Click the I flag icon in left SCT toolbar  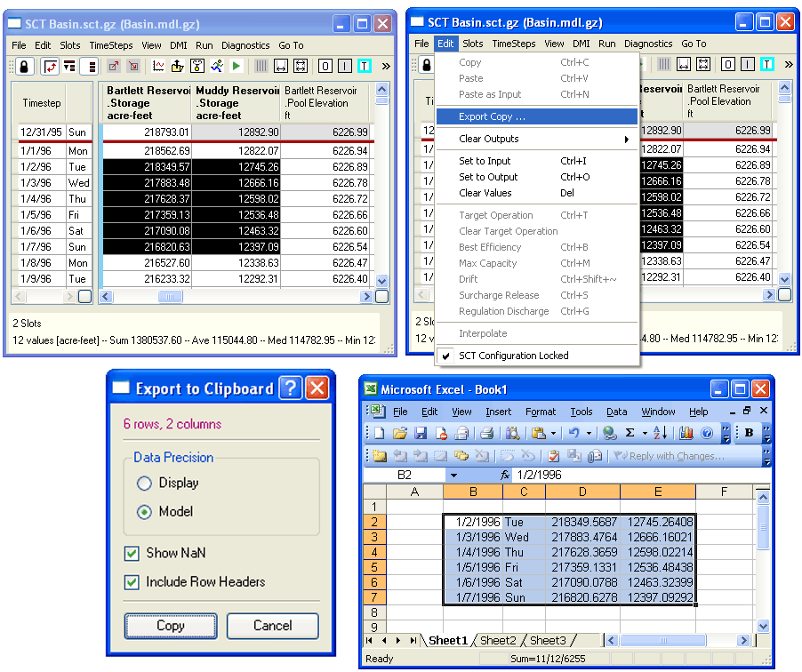pos(345,66)
